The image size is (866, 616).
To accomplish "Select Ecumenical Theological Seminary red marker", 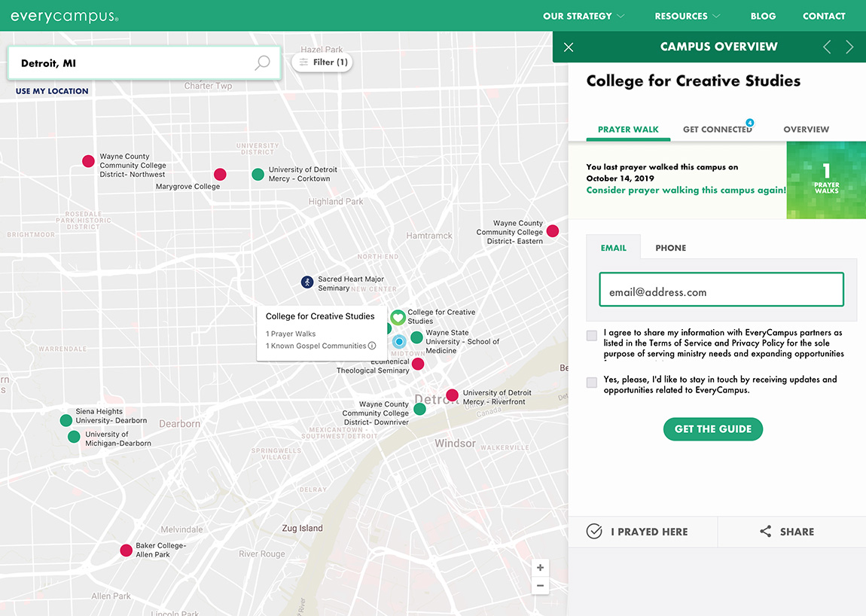I will pyautogui.click(x=418, y=364).
